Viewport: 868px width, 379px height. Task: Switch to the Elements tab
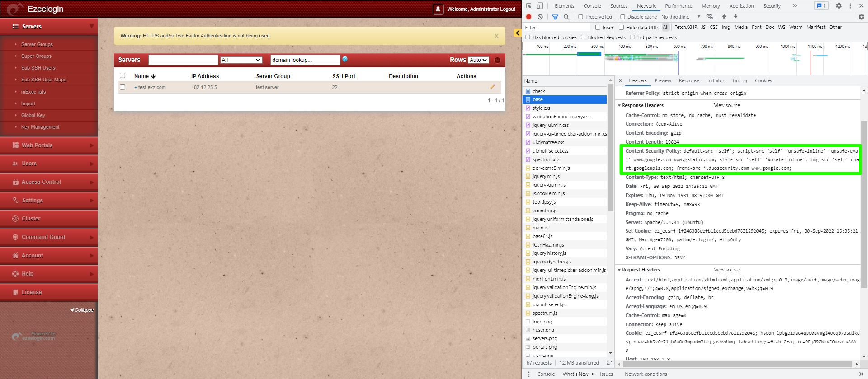(x=565, y=6)
